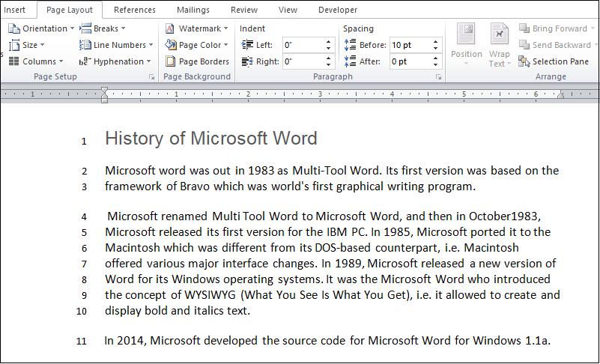Image resolution: width=600 pixels, height=364 pixels.
Task: Expand the Breaks dropdown arrow
Action: click(x=123, y=28)
